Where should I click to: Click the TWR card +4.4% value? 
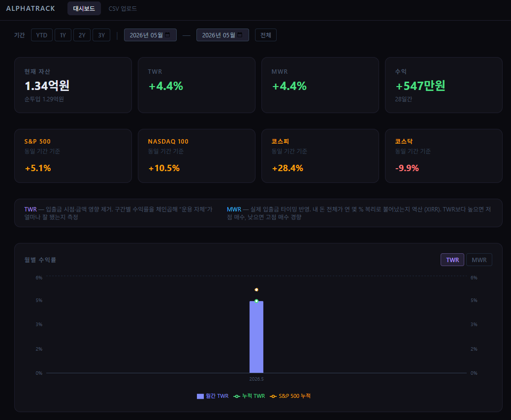tap(165, 86)
